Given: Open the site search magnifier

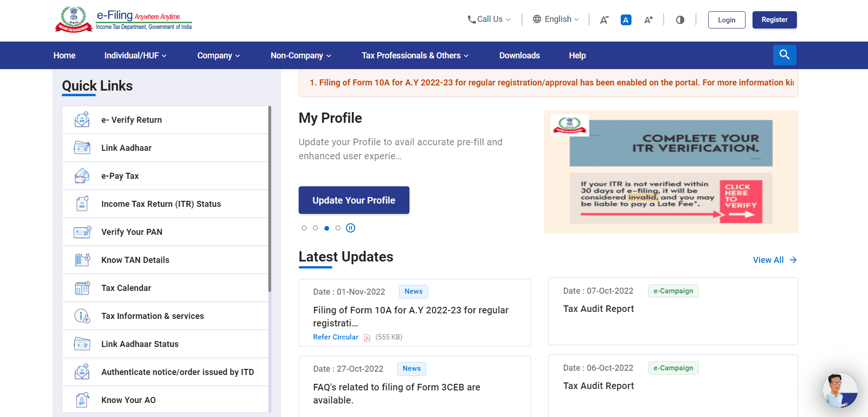Looking at the screenshot, I should click(x=784, y=55).
